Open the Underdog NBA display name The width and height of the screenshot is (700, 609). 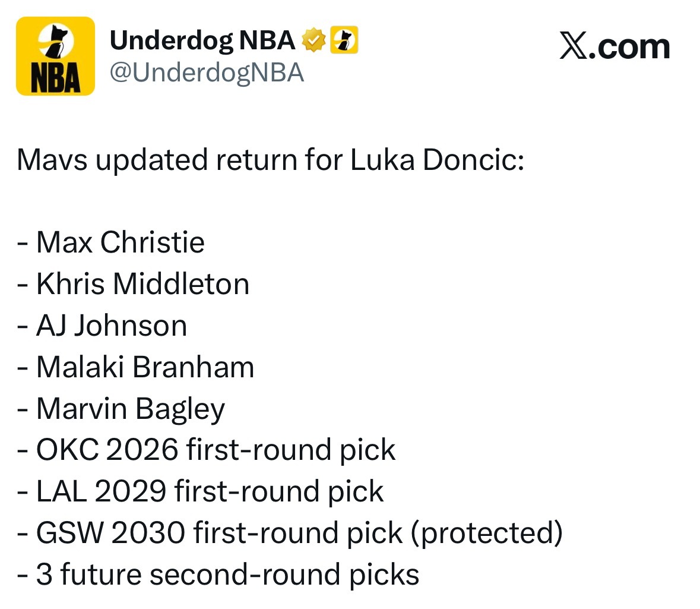202,40
